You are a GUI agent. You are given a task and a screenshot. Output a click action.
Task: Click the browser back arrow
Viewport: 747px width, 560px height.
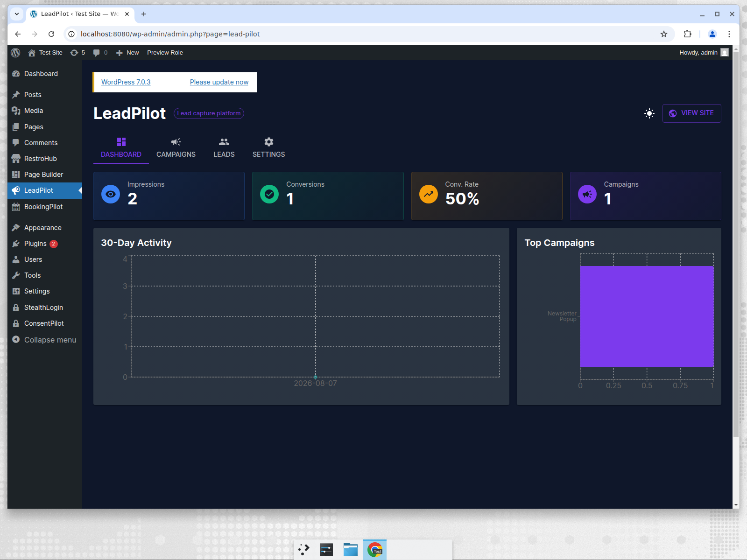(18, 34)
